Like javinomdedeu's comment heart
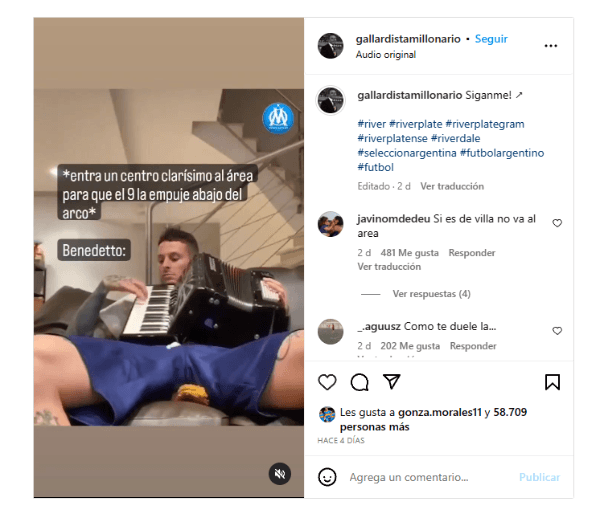 tap(557, 223)
